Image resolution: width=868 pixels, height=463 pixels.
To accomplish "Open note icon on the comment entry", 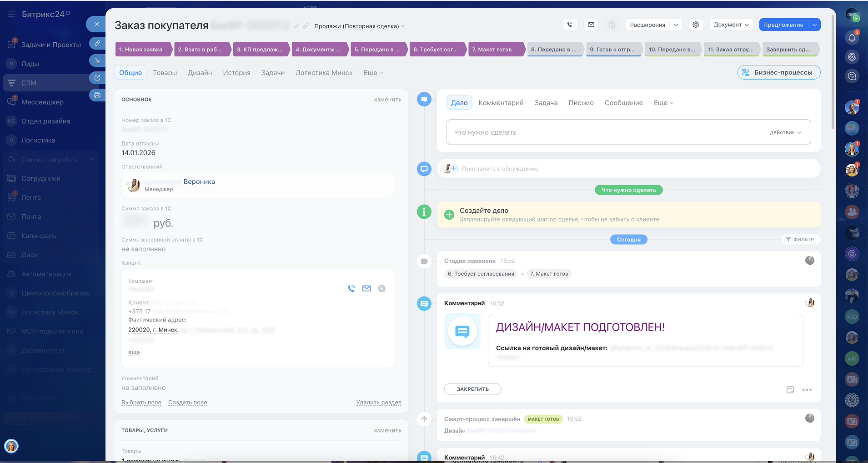I will coord(790,390).
